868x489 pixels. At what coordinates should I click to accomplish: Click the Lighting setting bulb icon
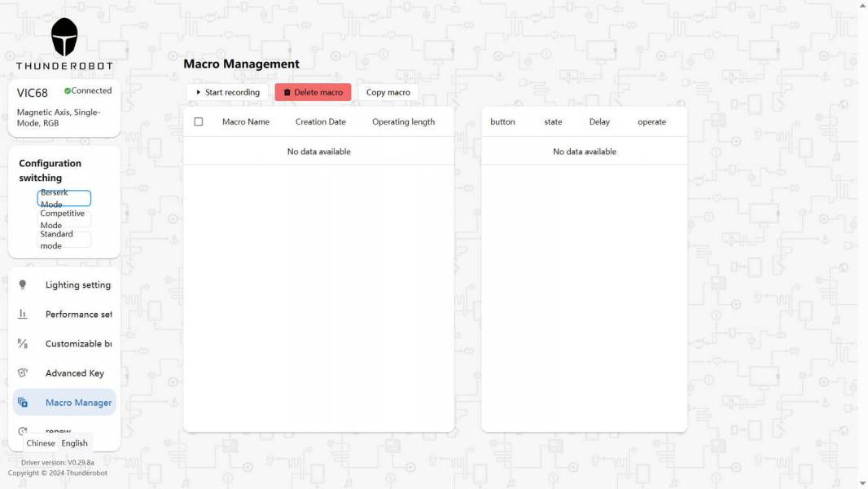(x=23, y=284)
